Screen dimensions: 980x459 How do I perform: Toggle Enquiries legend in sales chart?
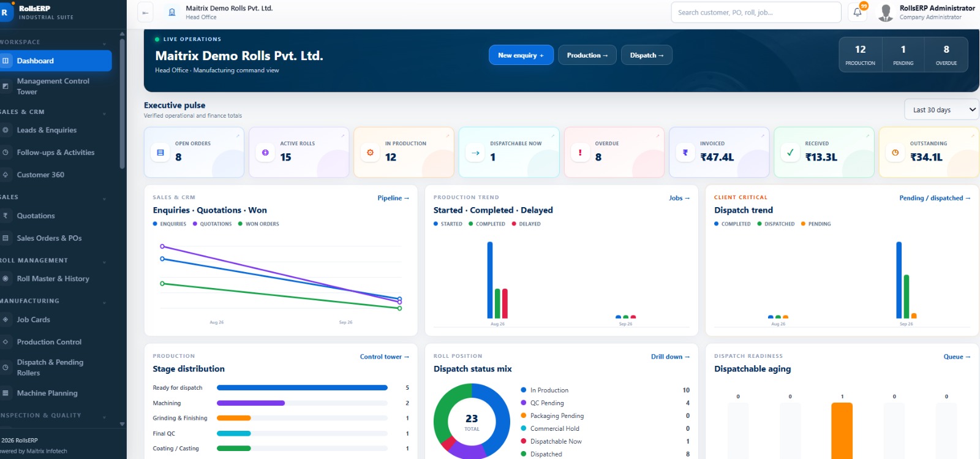click(x=170, y=224)
